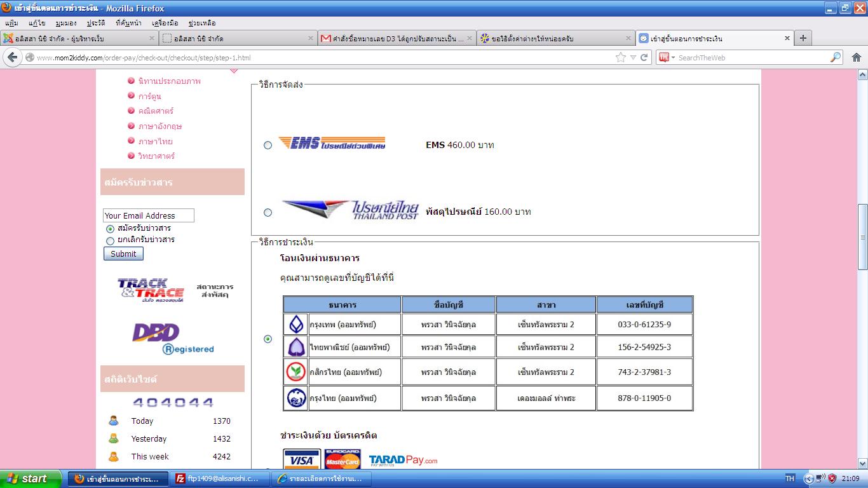Click the Bangkok Bank logo icon

[295, 325]
